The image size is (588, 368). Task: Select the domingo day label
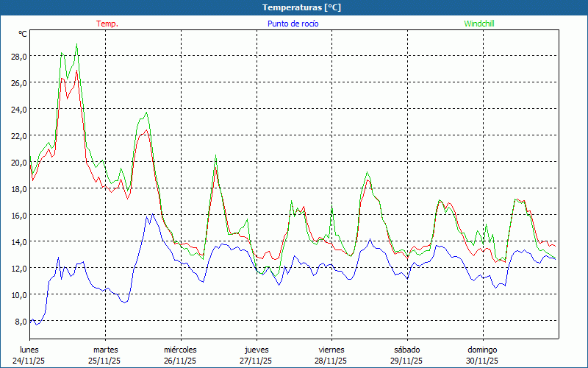click(482, 350)
